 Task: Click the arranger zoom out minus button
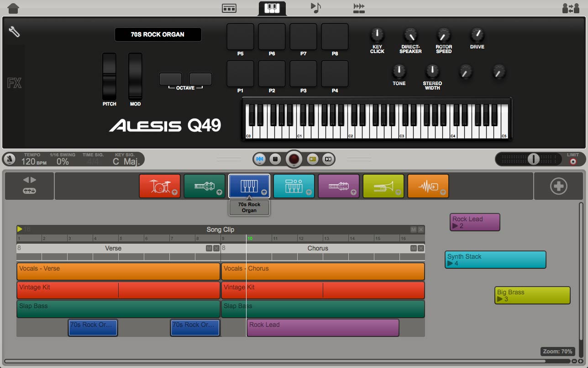pos(574,362)
